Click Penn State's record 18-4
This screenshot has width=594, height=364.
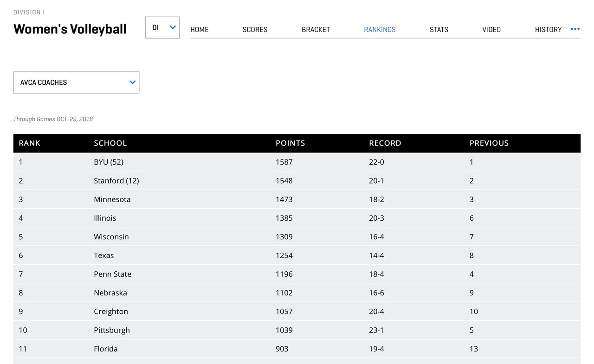coord(376,274)
